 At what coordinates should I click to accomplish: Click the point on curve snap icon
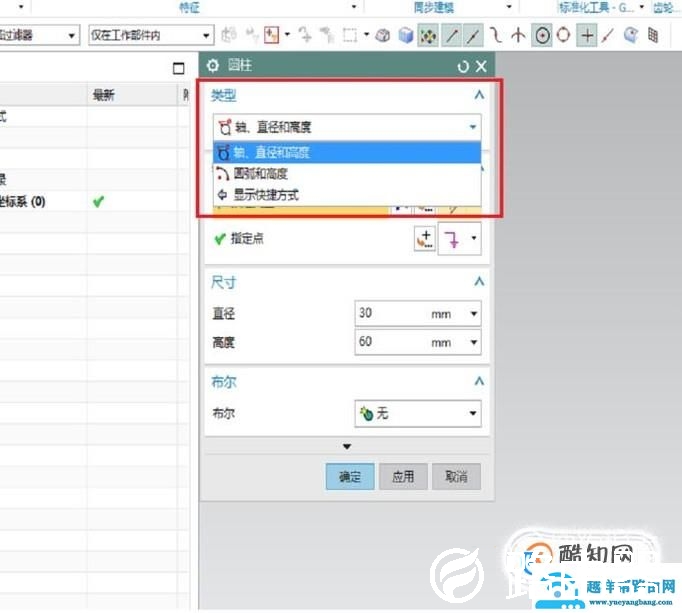(608, 35)
